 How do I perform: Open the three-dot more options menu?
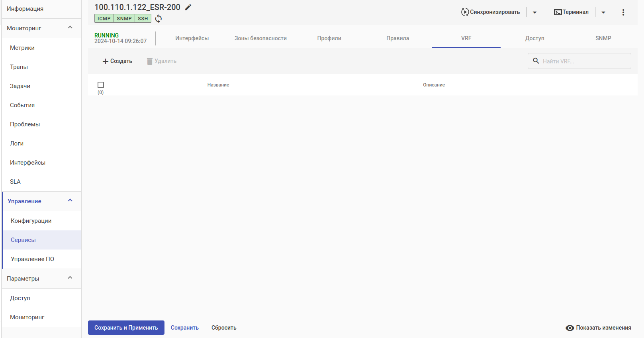623,12
